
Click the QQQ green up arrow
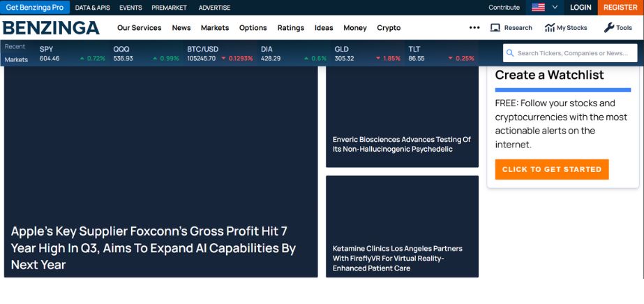point(155,59)
